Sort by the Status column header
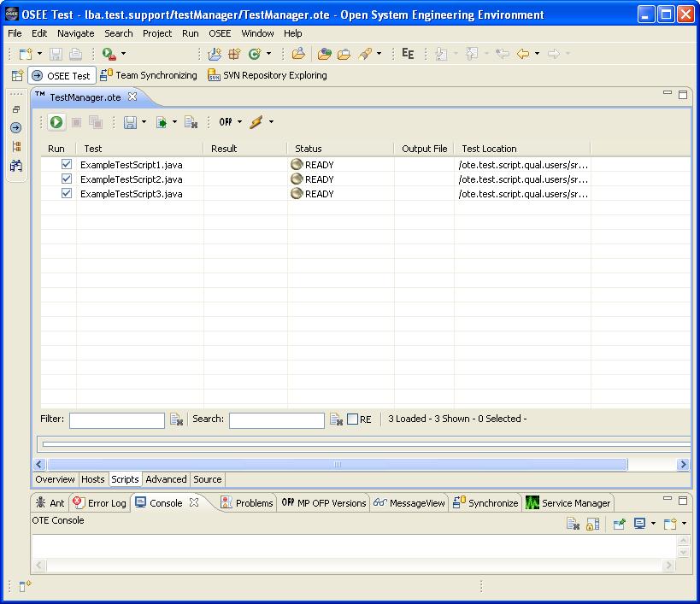The width and height of the screenshot is (700, 604). pyautogui.click(x=341, y=149)
